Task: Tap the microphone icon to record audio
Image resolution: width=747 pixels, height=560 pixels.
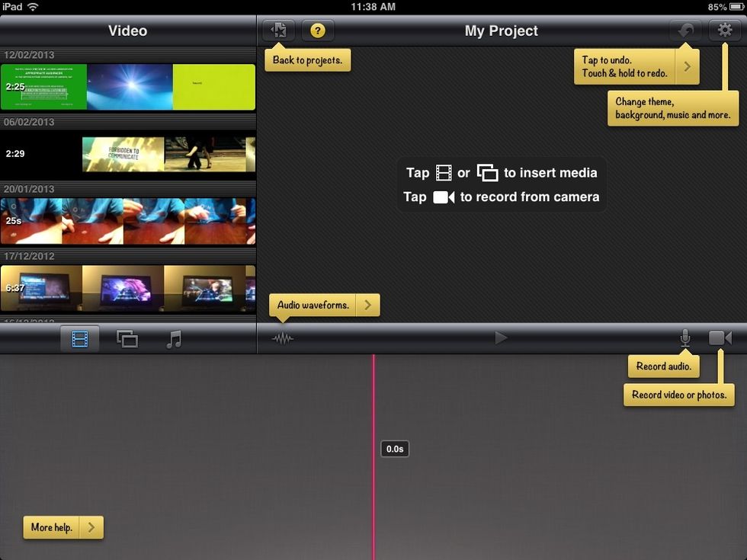Action: pyautogui.click(x=685, y=338)
